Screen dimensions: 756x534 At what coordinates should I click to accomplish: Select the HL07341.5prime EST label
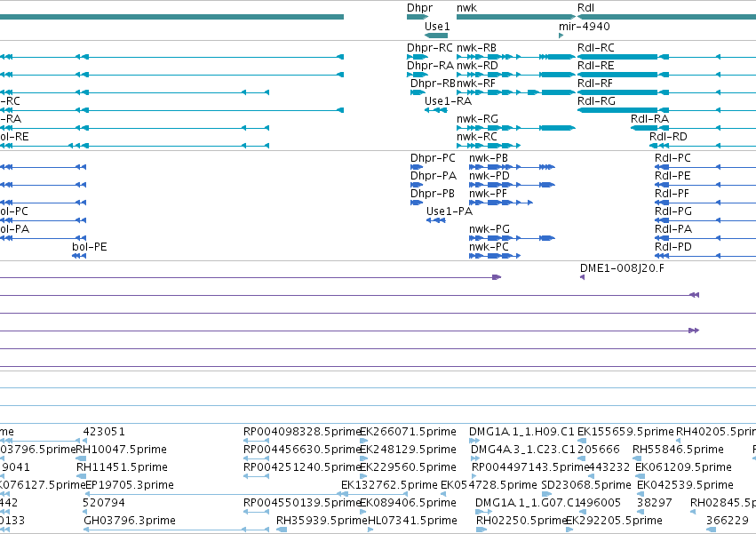click(412, 521)
